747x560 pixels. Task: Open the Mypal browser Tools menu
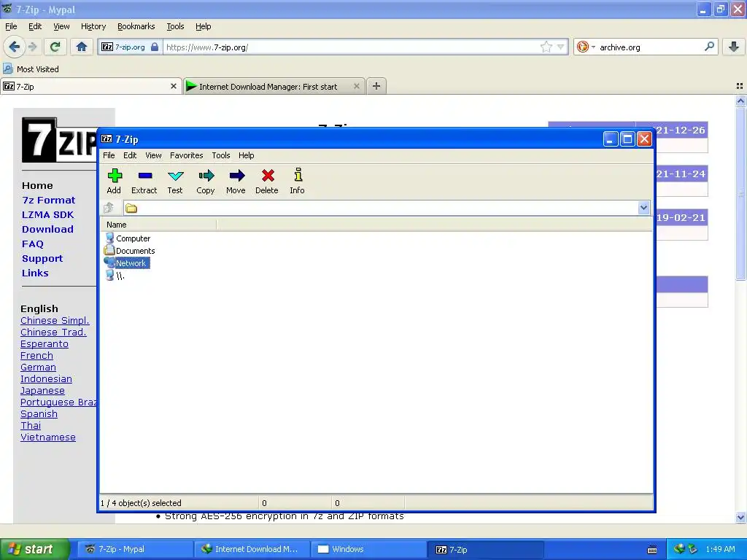coord(175,26)
